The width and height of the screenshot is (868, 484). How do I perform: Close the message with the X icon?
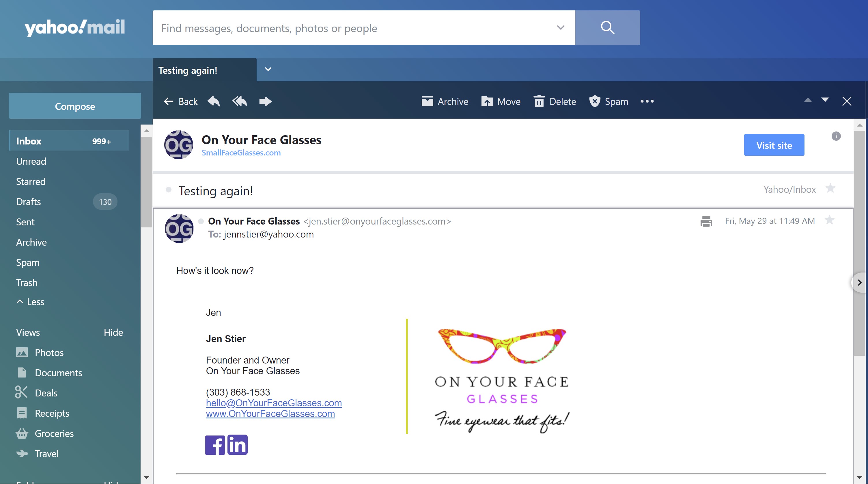pyautogui.click(x=847, y=101)
